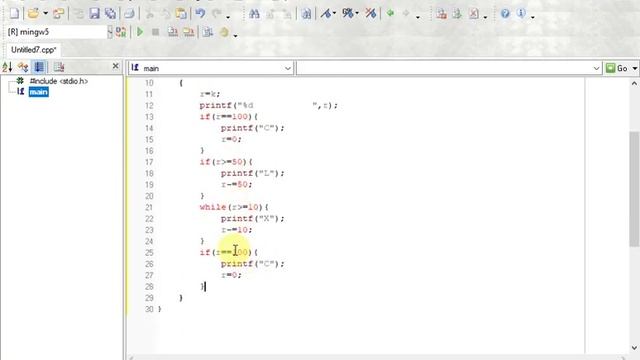Click the Find in Files icon
This screenshot has height=360, width=640.
tap(306, 13)
